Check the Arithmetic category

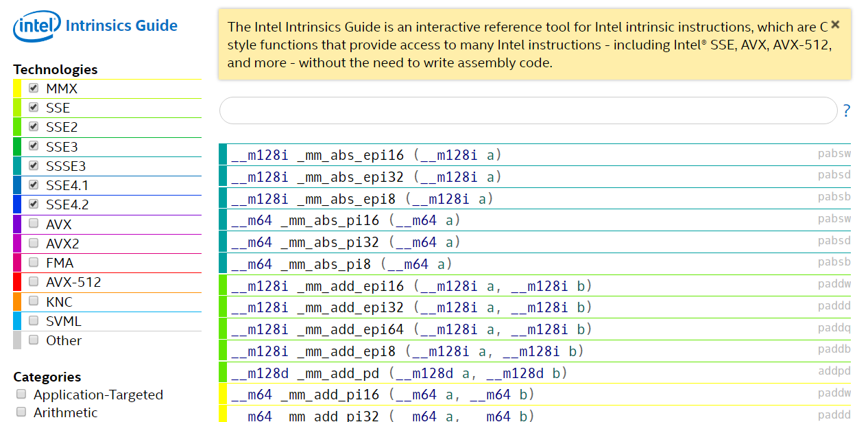(21, 412)
